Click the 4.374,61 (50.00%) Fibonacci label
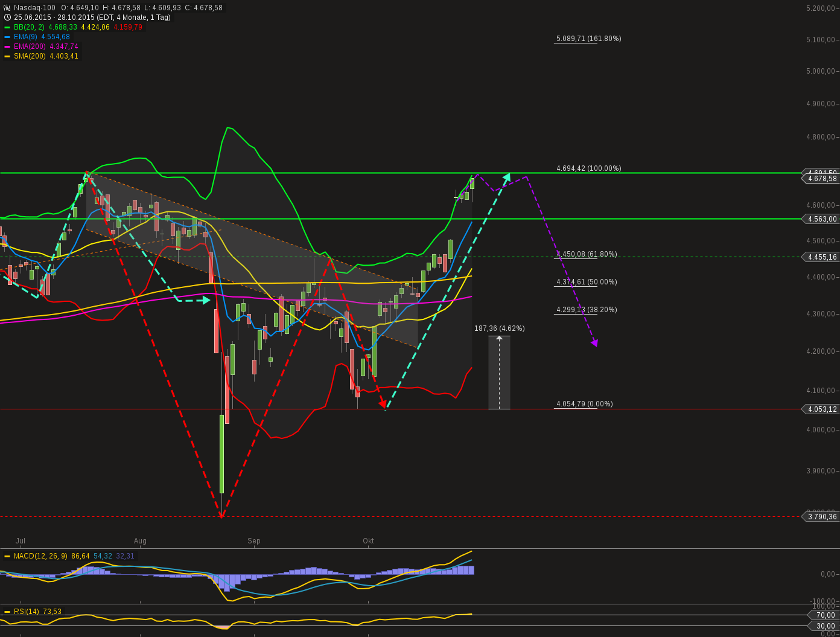Screen dimensions: 840x637 [x=587, y=282]
